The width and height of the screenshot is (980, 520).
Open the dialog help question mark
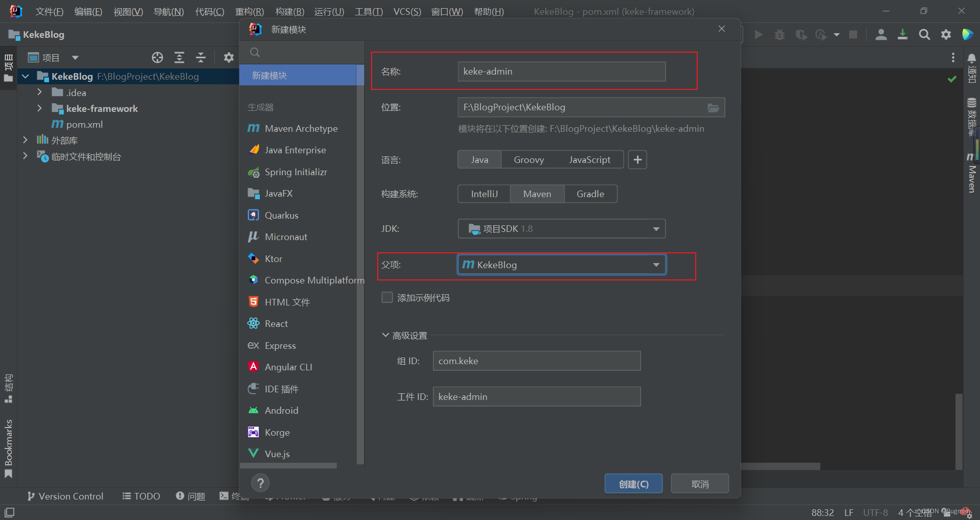[260, 483]
